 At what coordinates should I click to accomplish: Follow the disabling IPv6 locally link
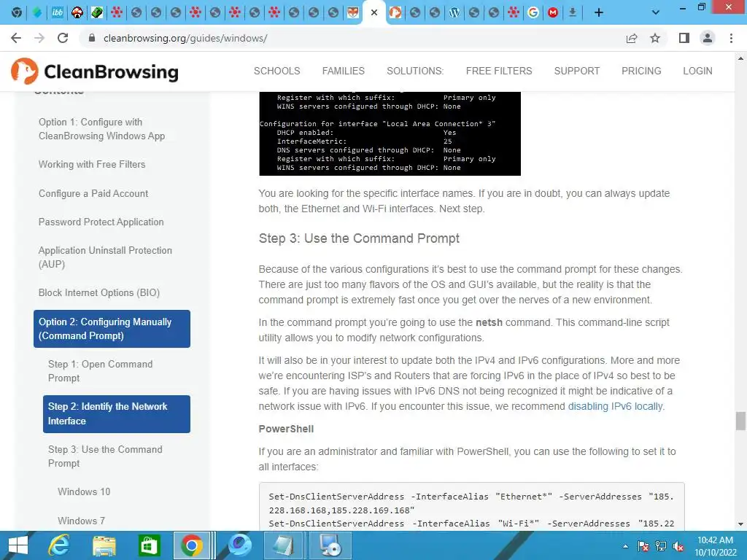(x=615, y=406)
